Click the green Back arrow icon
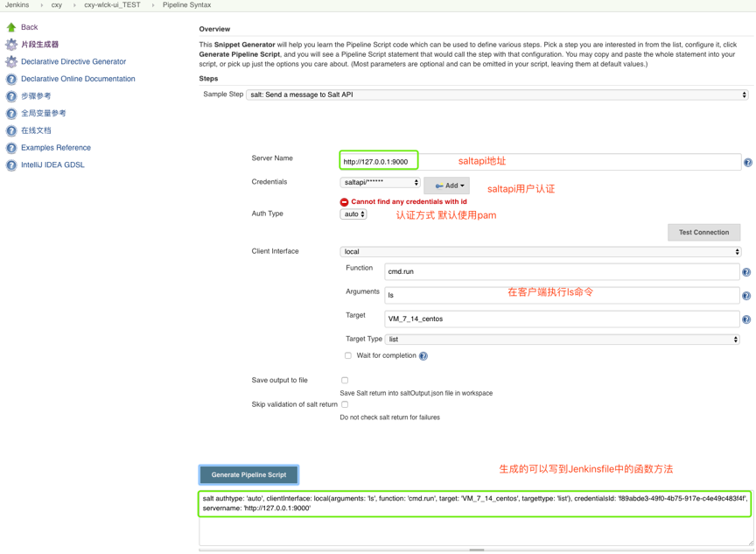 click(11, 27)
